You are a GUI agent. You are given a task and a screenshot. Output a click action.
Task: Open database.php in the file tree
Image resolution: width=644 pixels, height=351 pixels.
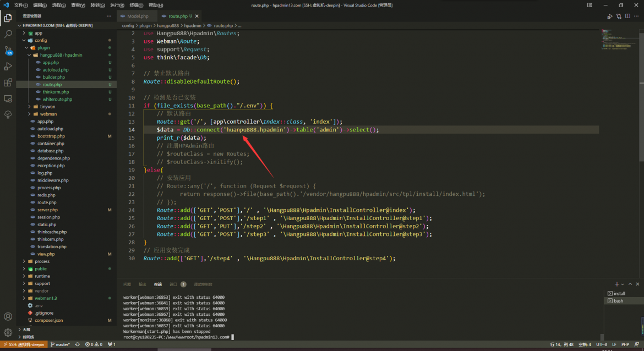[x=50, y=151]
